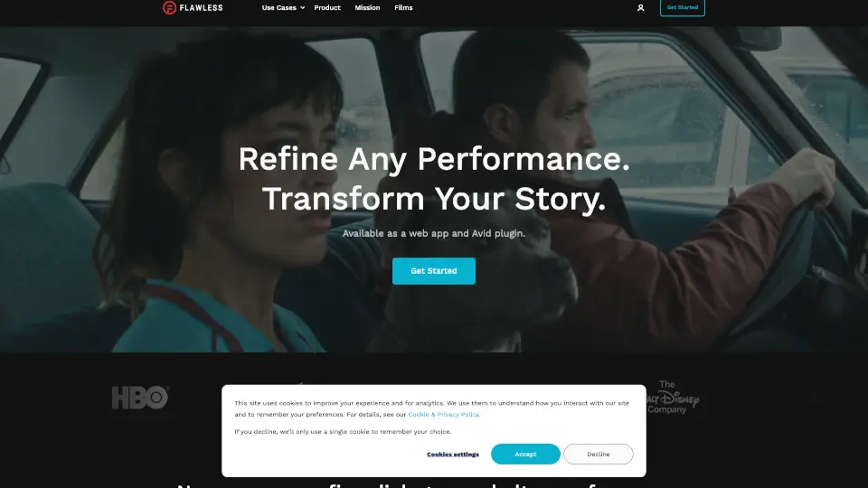Open the Mission nav link

[367, 8]
